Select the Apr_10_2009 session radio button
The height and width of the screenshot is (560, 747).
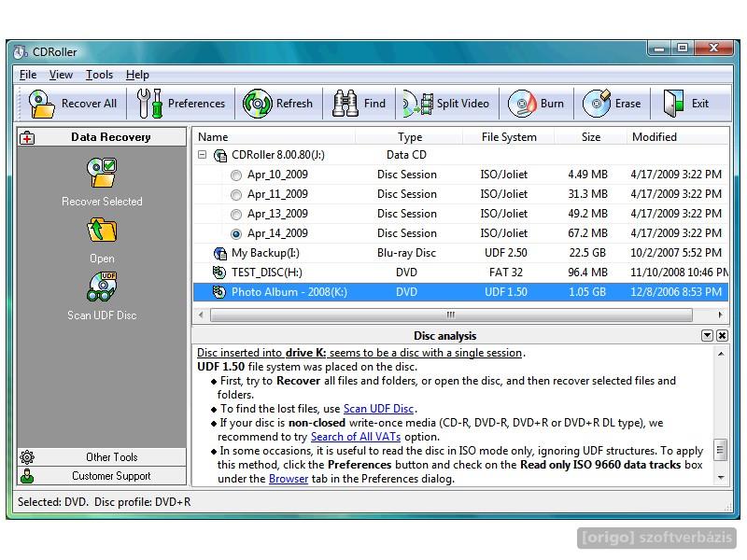(x=236, y=175)
